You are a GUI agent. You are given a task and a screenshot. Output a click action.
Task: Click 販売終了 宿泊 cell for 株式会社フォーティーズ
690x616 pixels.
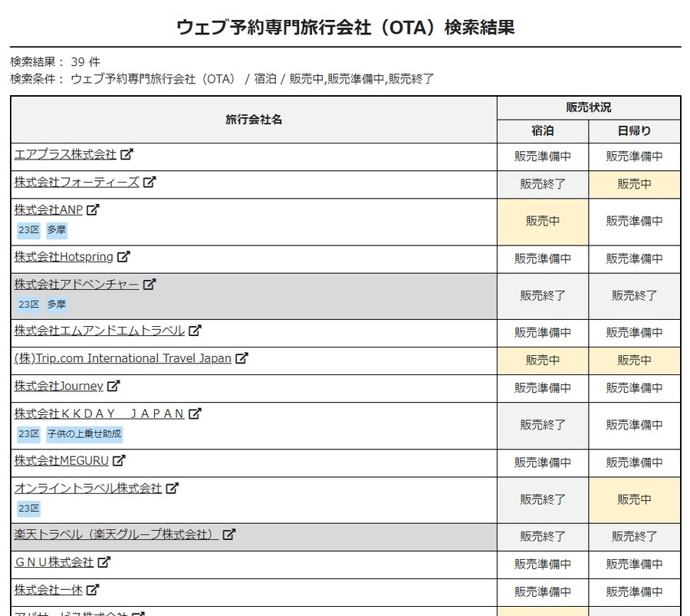point(543,184)
